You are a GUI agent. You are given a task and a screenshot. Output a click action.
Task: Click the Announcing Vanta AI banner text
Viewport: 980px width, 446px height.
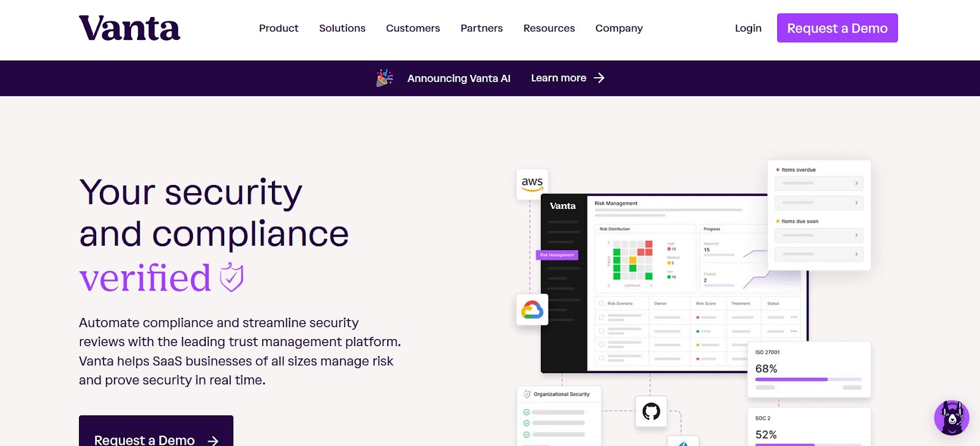459,78
